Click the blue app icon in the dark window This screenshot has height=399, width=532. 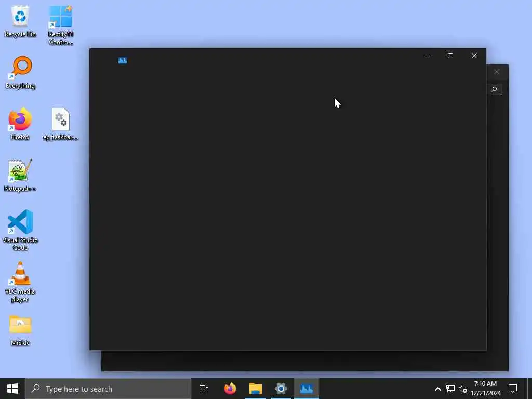123,60
